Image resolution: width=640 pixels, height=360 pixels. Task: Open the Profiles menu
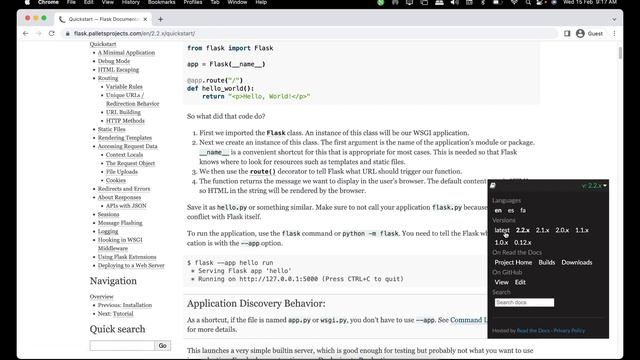pos(193,2)
